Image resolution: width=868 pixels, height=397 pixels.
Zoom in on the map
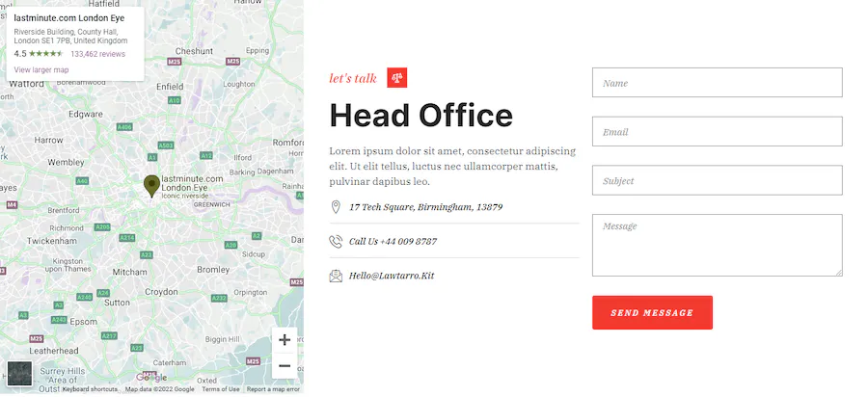coord(285,339)
